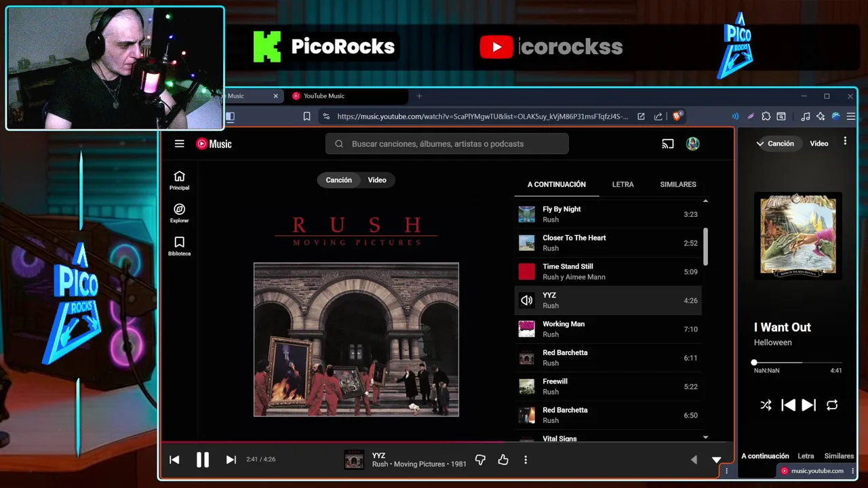The image size is (868, 488).
Task: Click the Helloween album art in the side panel
Action: [x=798, y=235]
